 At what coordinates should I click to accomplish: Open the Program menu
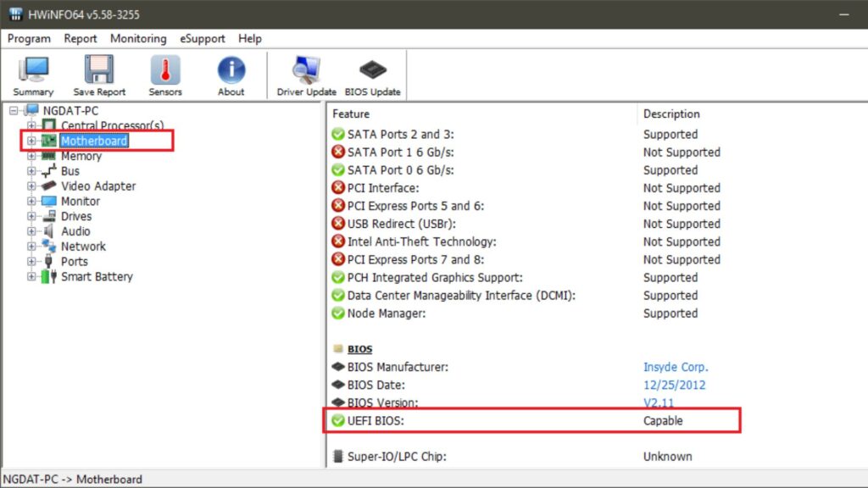tap(29, 38)
